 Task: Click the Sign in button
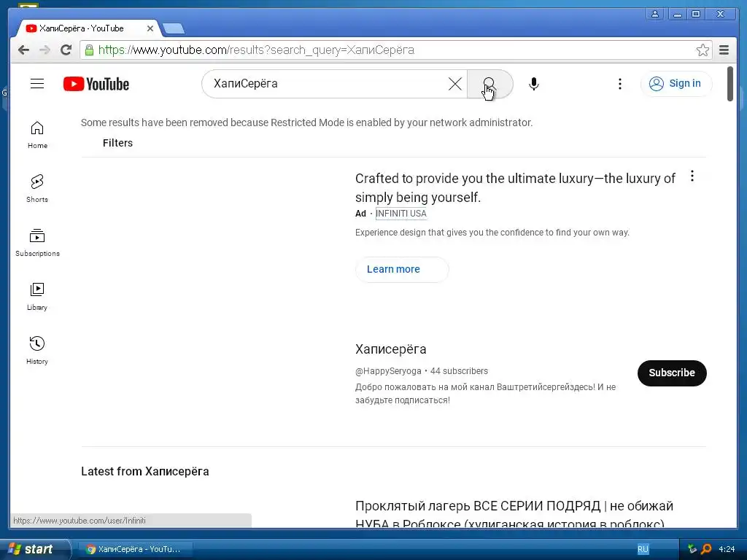[676, 84]
